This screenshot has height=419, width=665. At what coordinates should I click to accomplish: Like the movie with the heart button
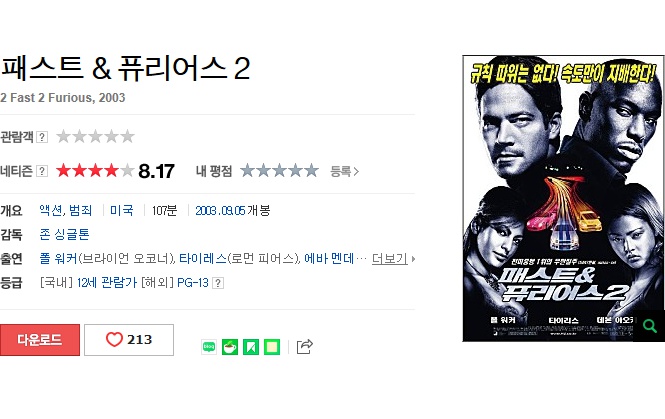pos(129,340)
